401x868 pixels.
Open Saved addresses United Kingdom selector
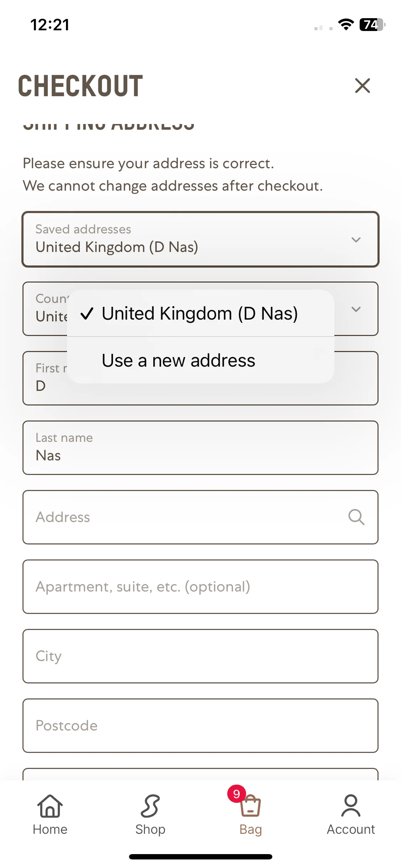200,239
